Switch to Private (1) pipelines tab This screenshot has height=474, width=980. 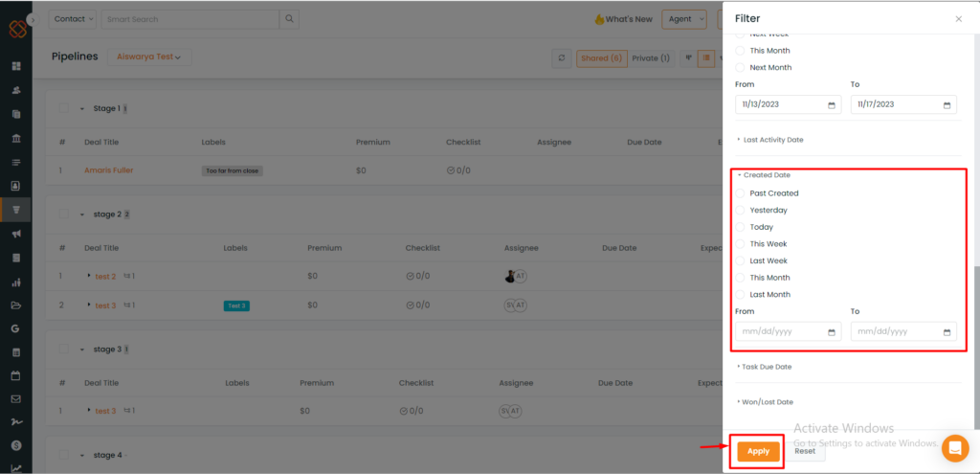pyautogui.click(x=651, y=58)
